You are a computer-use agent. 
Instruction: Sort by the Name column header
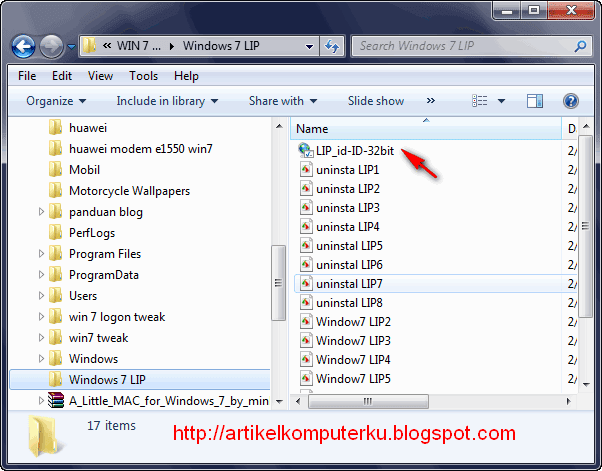[426, 129]
